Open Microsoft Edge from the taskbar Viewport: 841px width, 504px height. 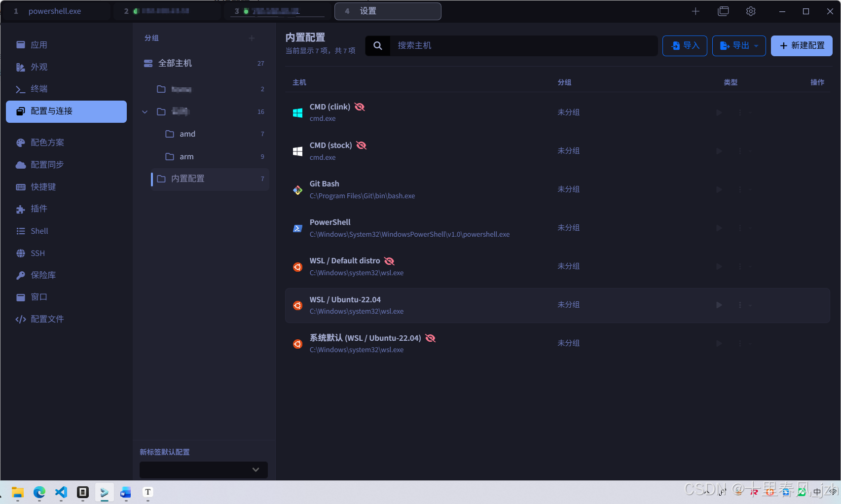click(x=39, y=492)
